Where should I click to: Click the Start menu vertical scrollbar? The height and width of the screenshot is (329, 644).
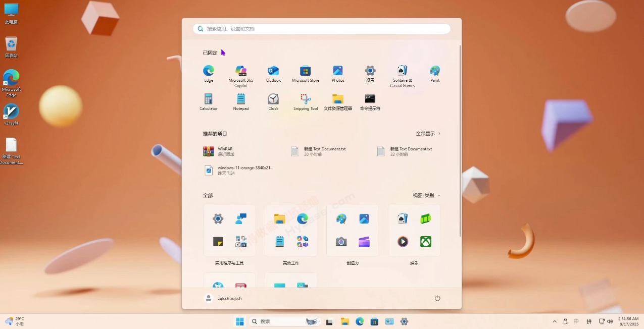pos(460,141)
